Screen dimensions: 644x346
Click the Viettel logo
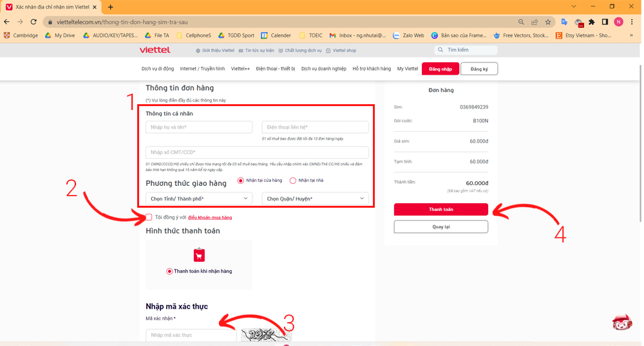pos(155,50)
